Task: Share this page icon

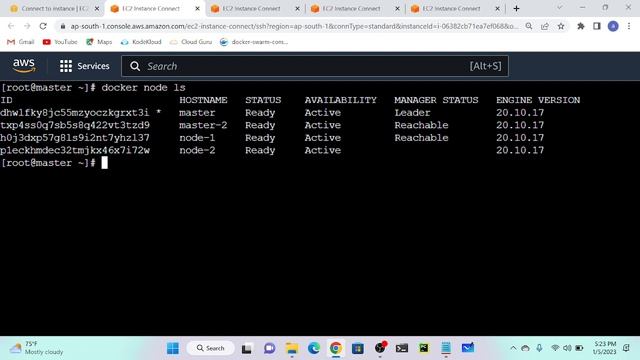Action: [544, 26]
